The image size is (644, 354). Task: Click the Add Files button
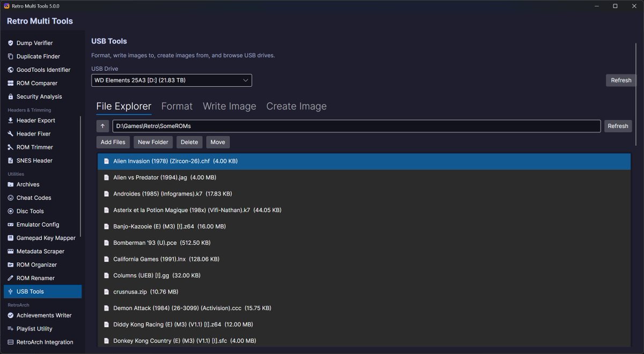pos(113,142)
